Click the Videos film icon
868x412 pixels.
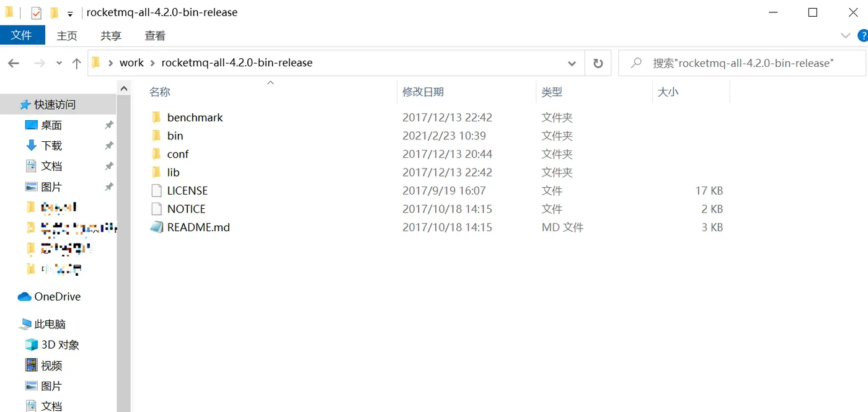click(32, 365)
